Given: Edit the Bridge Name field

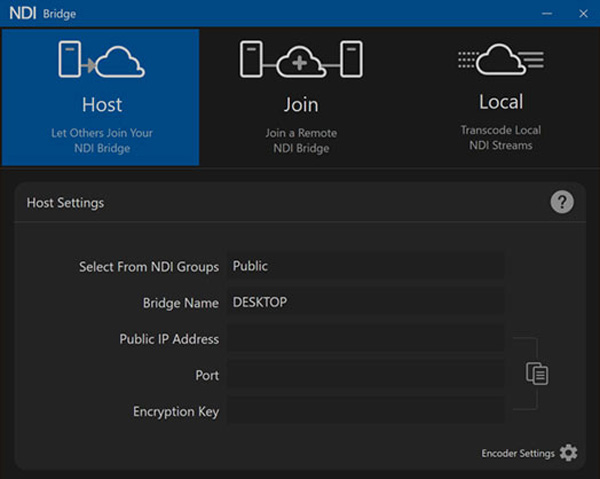Looking at the screenshot, I should [x=365, y=302].
